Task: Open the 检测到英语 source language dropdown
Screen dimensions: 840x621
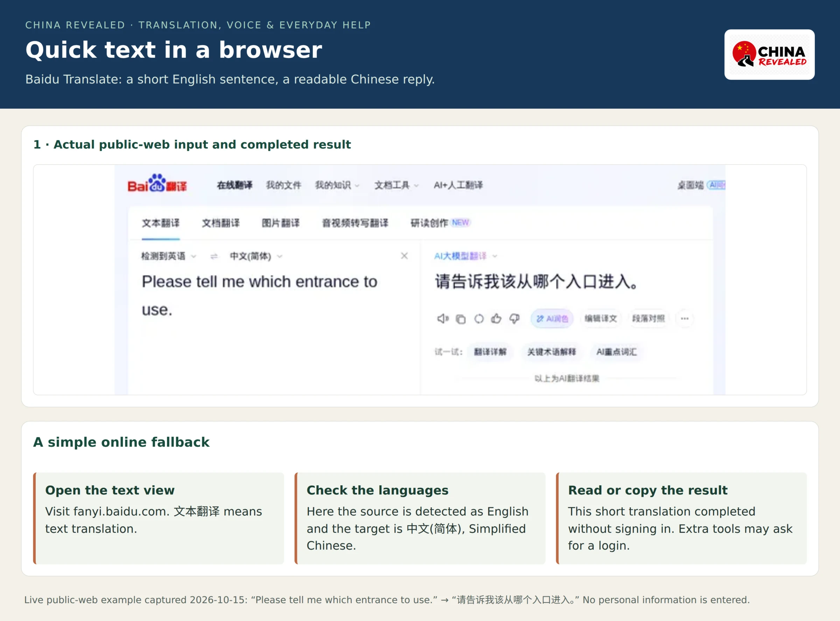Action: tap(168, 256)
